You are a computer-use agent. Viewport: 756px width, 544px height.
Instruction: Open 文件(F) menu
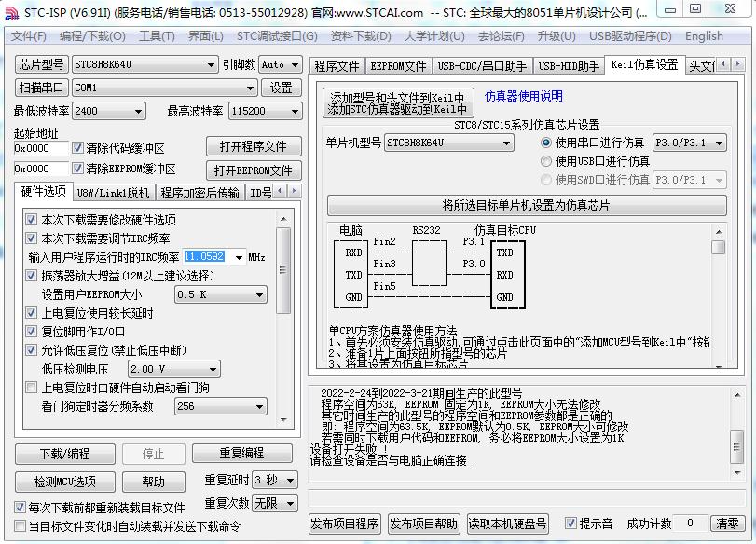[x=29, y=36]
